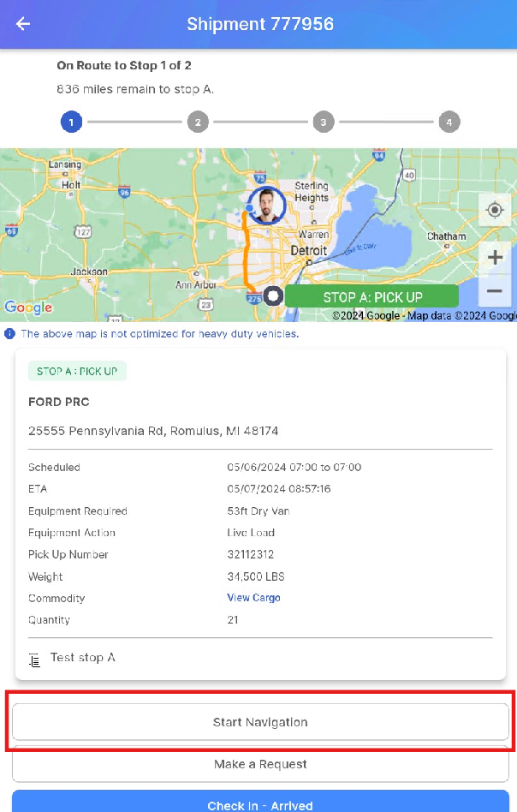Click the Ann Arbor label on the map
This screenshot has width=517, height=812.
tap(196, 285)
